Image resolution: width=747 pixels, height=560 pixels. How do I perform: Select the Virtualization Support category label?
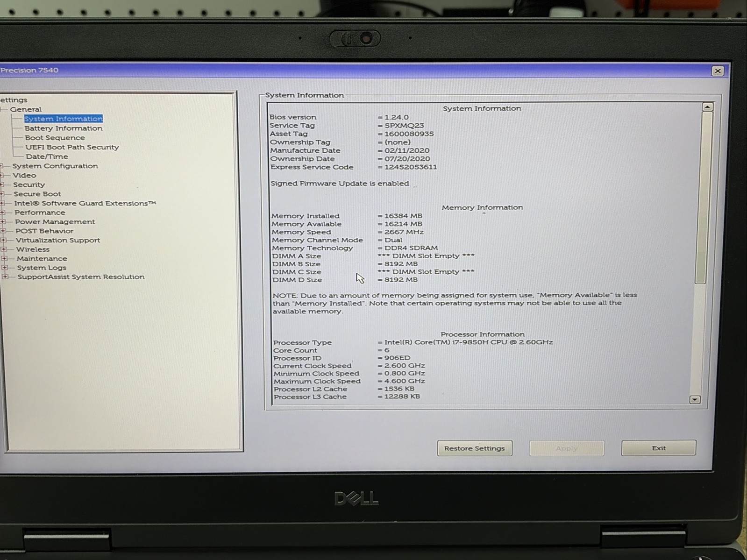[x=58, y=240]
